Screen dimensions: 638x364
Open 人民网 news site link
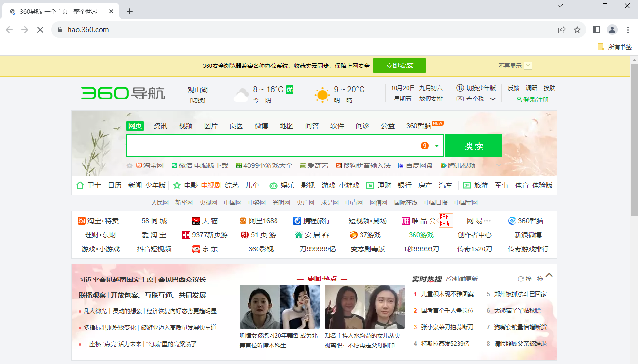[160, 203]
